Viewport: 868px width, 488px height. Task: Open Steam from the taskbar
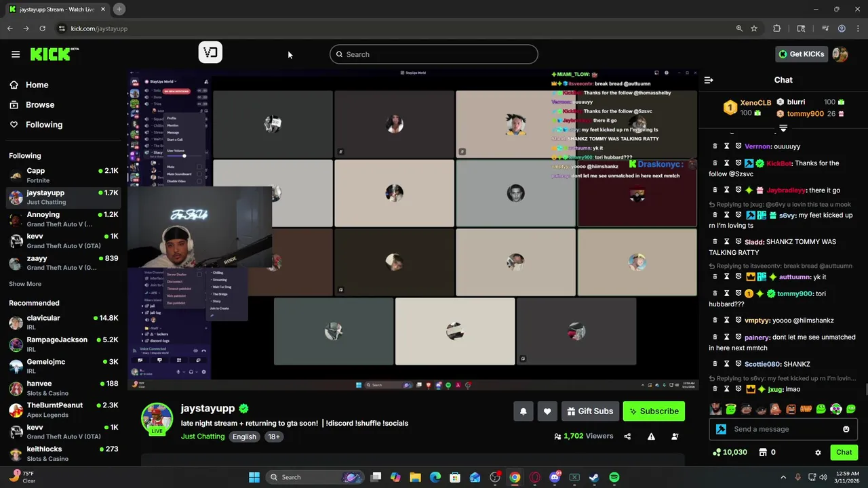594,477
